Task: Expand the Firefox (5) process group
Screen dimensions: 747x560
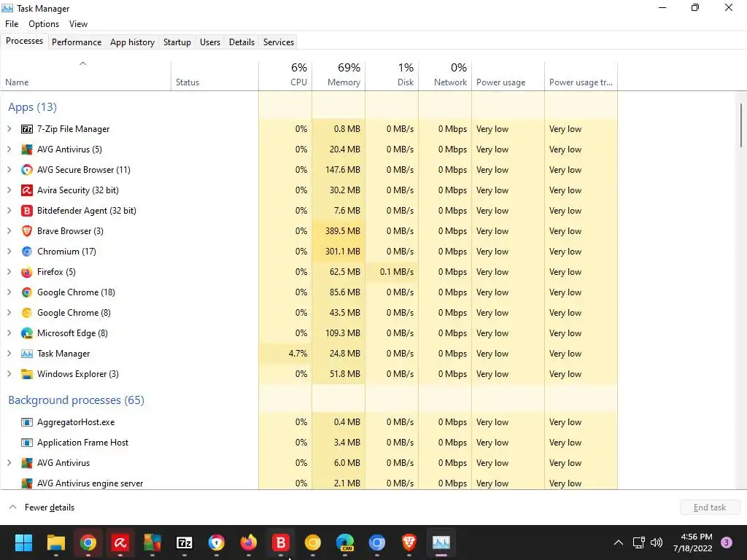Action: click(9, 272)
